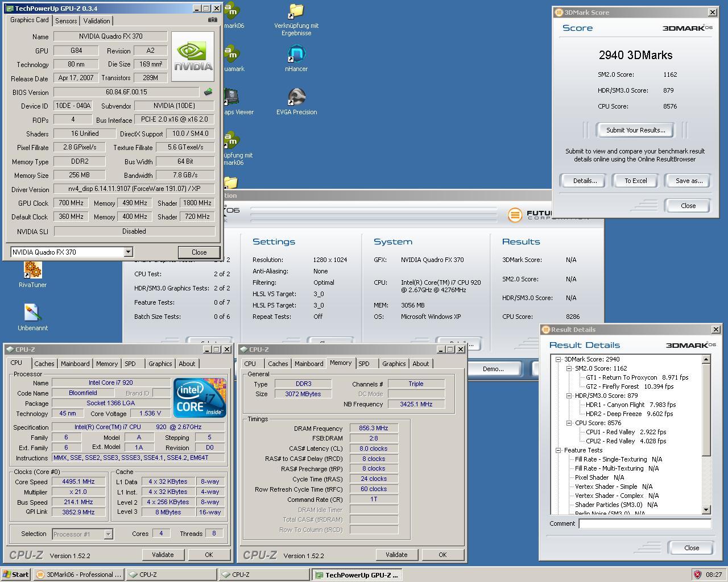Image resolution: width=728 pixels, height=582 pixels.
Task: Open the GPU selection dropdown in GPU-Z
Action: 128,252
